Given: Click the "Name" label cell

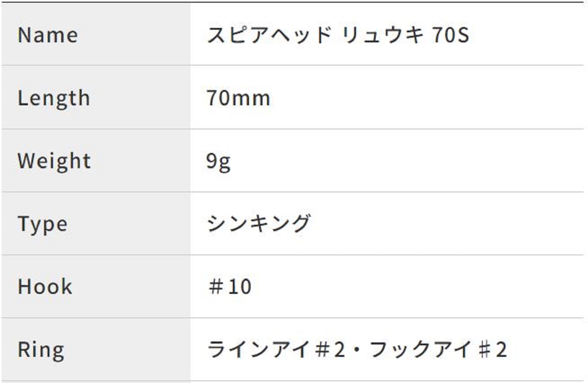Looking at the screenshot, I should coord(48,35).
